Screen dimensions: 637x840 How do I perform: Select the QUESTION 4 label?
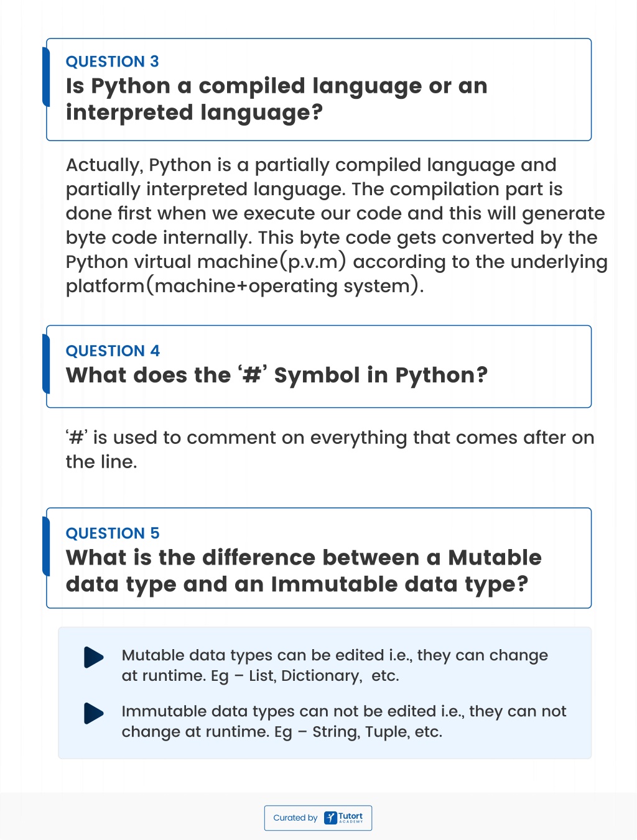pos(113,351)
